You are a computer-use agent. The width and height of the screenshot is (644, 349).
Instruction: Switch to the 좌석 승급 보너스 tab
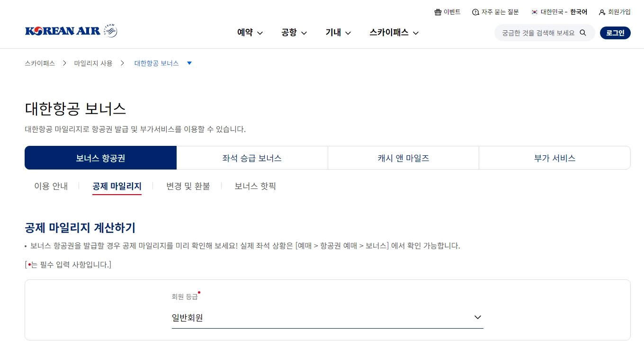point(252,158)
